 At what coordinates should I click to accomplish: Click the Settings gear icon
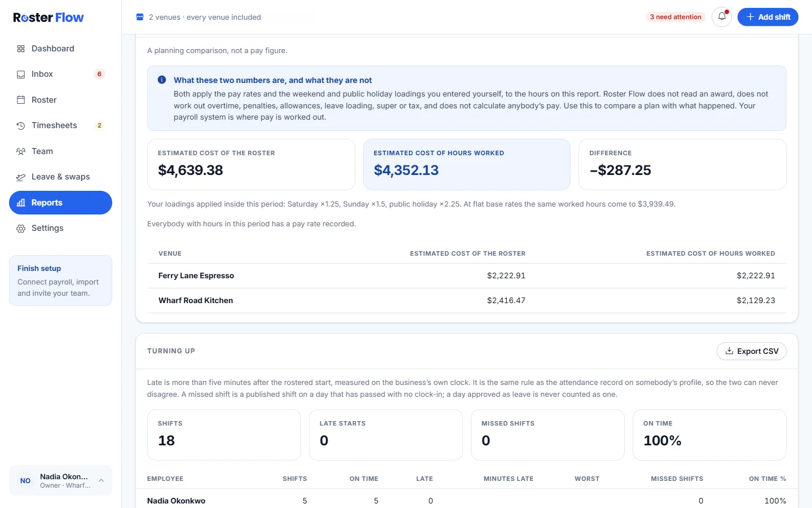[x=21, y=228]
